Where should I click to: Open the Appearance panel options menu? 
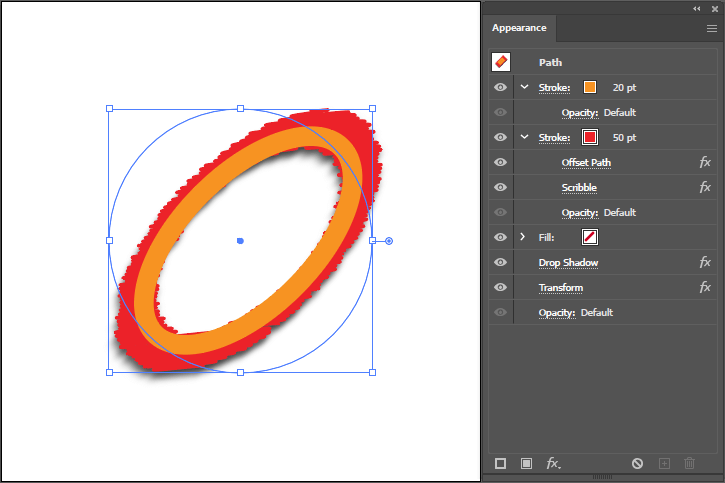711,29
